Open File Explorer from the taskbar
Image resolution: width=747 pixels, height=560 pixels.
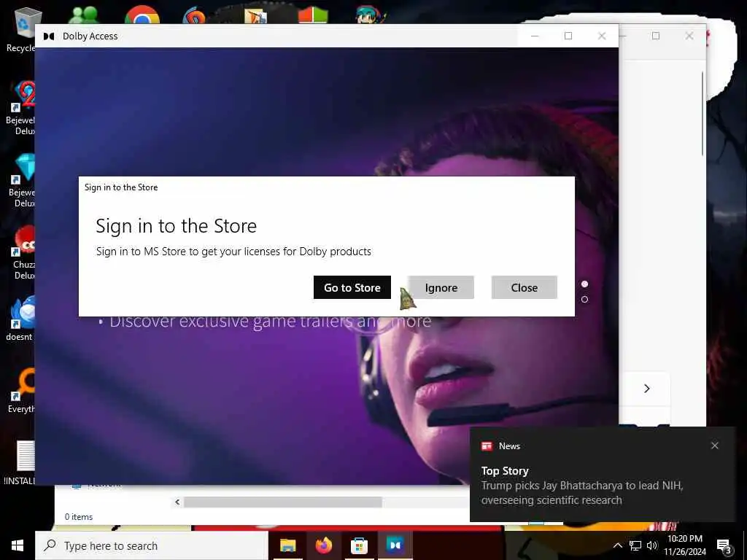click(287, 545)
